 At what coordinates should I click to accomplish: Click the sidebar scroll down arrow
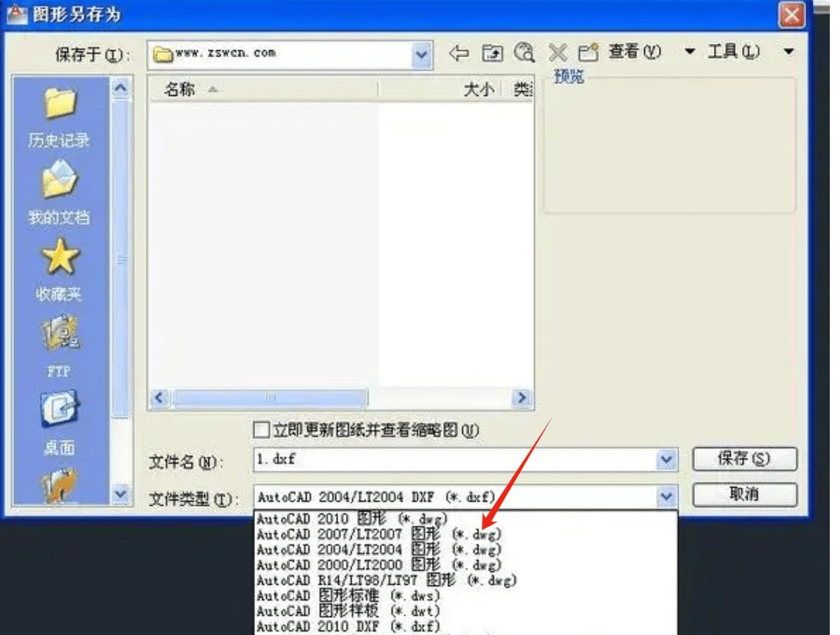[x=120, y=495]
